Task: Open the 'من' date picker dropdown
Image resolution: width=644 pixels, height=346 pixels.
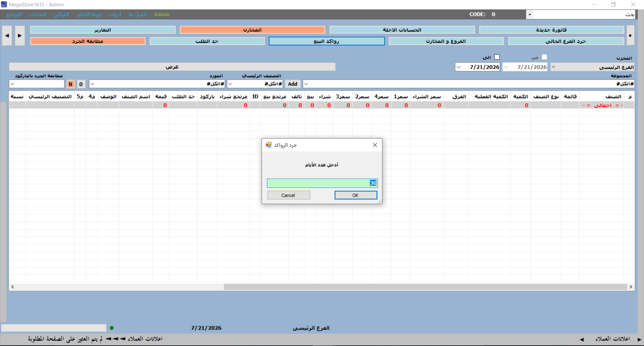Action: tap(506, 67)
